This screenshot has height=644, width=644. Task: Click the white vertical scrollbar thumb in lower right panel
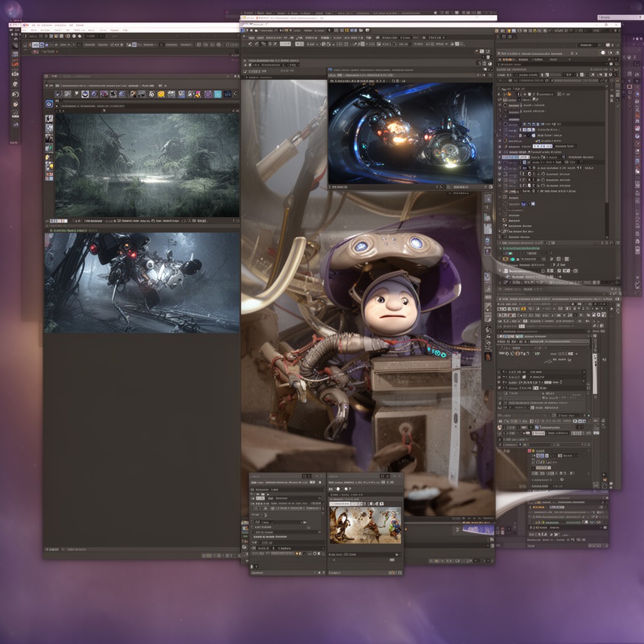[594, 374]
